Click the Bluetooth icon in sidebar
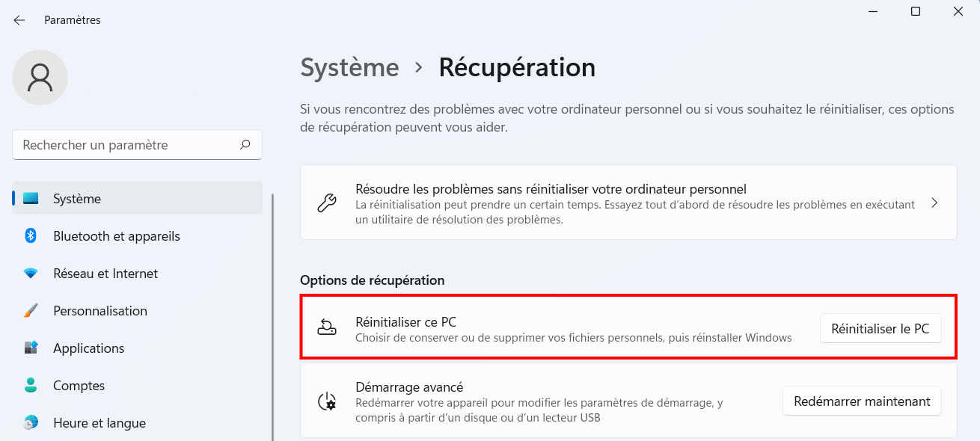This screenshot has height=441, width=980. [x=31, y=236]
